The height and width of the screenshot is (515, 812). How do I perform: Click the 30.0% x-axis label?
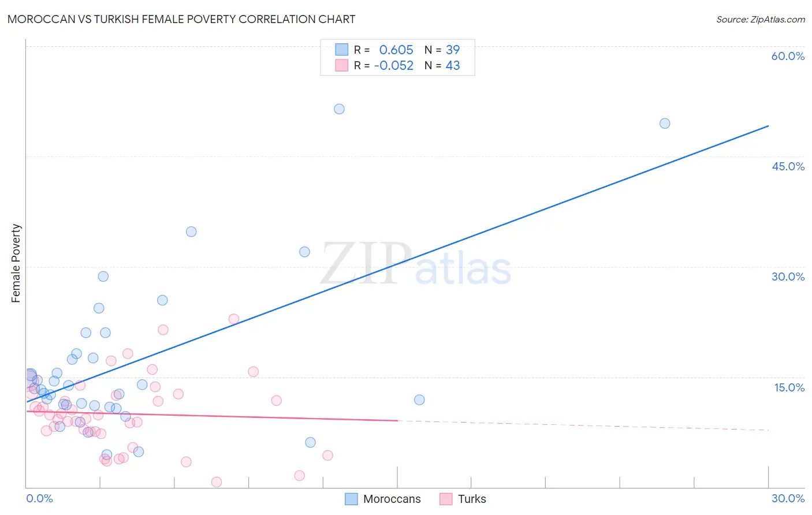tap(788, 498)
